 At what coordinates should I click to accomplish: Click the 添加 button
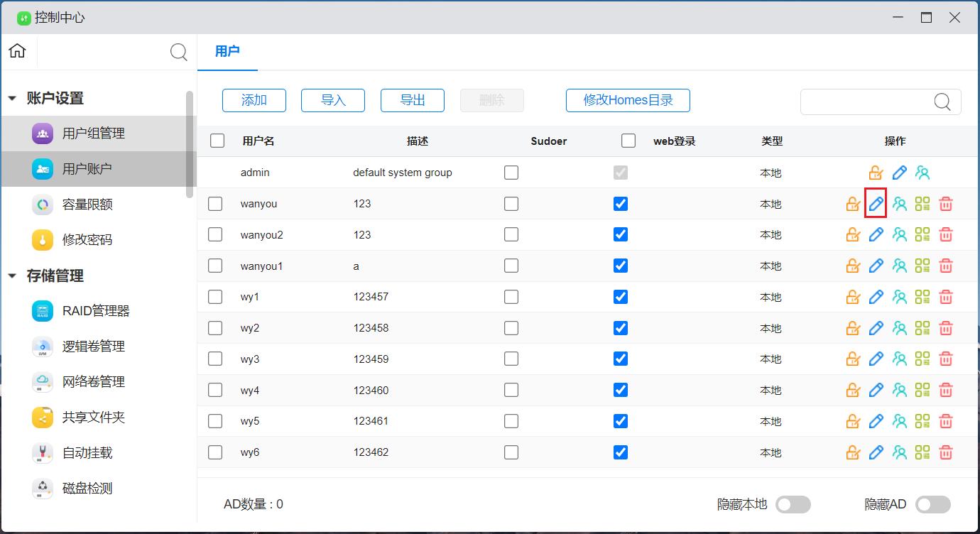(x=254, y=100)
